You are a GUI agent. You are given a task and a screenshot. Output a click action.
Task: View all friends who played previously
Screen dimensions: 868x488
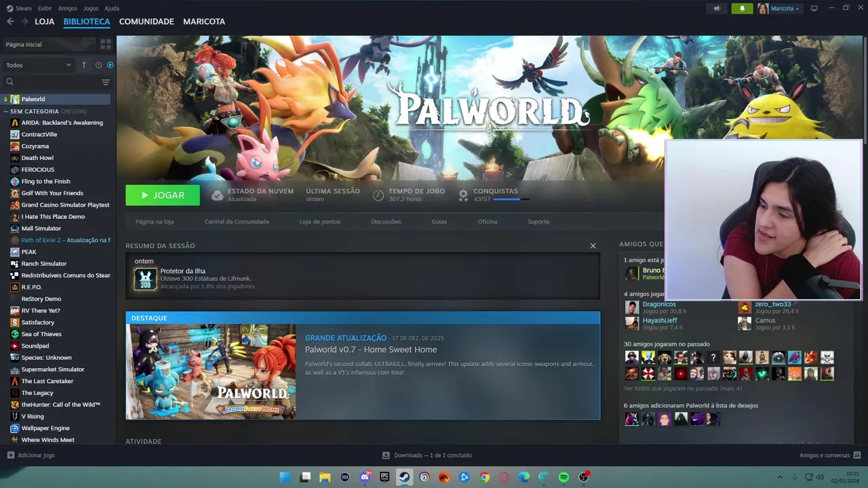pyautogui.click(x=682, y=388)
